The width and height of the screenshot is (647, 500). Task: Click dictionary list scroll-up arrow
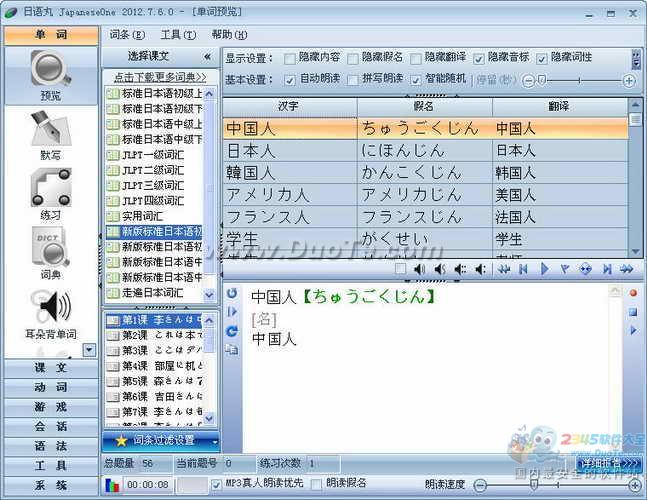click(x=209, y=94)
